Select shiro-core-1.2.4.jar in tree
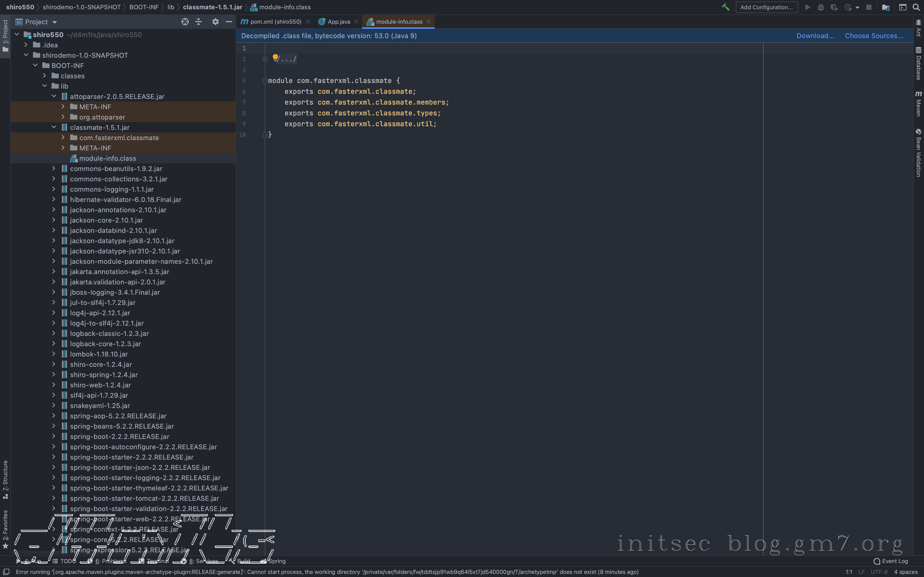The width and height of the screenshot is (924, 577). tap(101, 364)
